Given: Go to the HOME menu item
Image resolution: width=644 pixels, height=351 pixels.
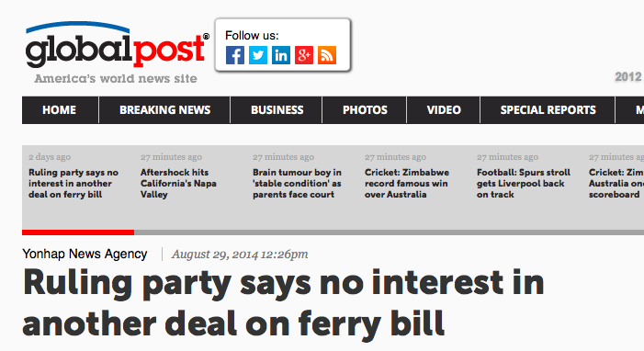Looking at the screenshot, I should pos(59,110).
